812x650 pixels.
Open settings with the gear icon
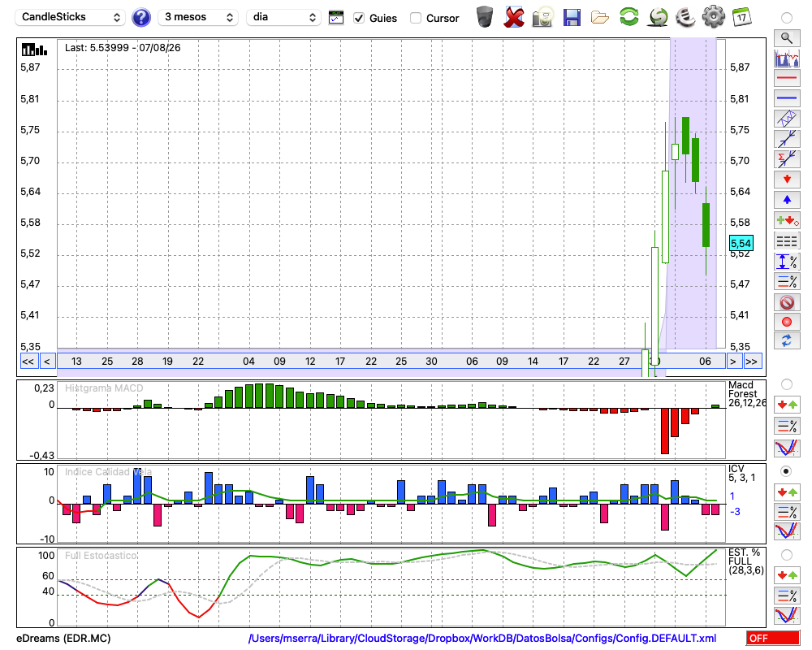point(714,17)
